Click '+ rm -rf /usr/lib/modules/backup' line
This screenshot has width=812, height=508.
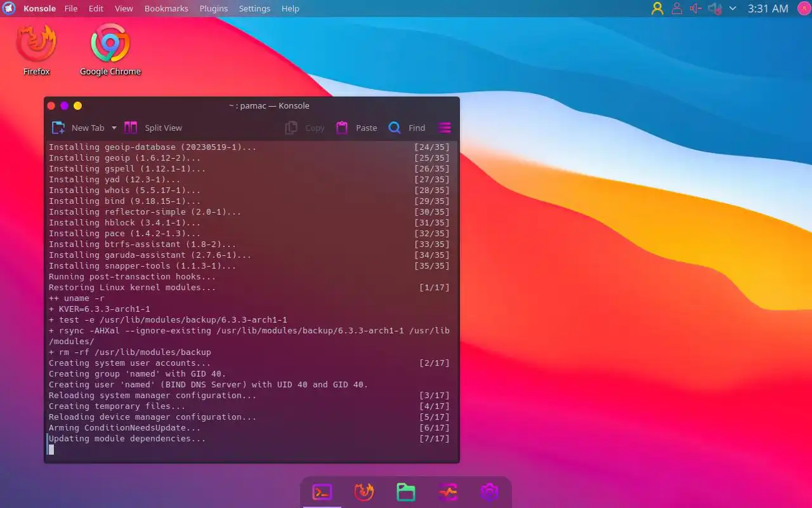130,352
